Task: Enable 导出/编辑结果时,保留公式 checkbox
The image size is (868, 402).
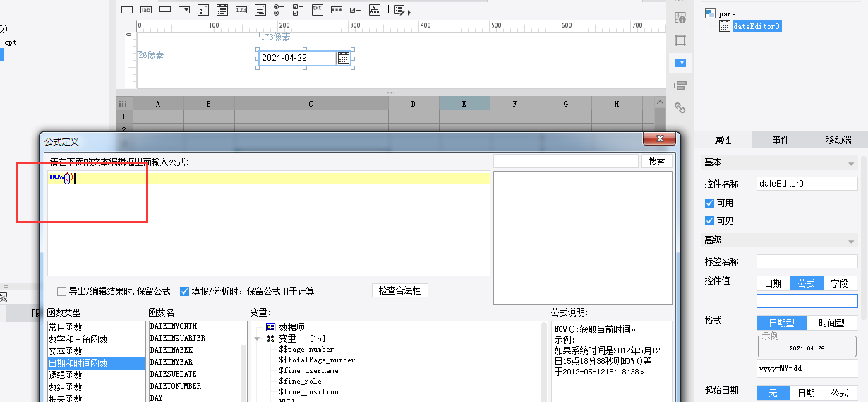Action: (62, 291)
